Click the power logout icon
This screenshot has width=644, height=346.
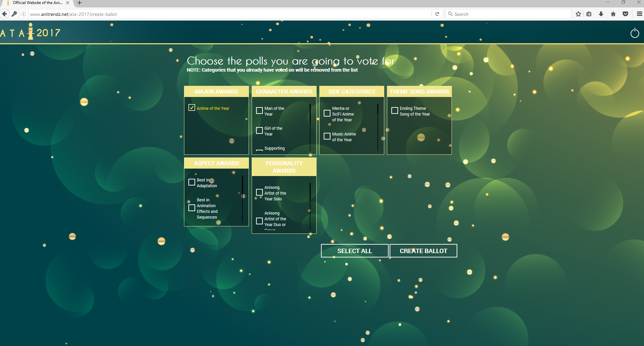tap(635, 33)
